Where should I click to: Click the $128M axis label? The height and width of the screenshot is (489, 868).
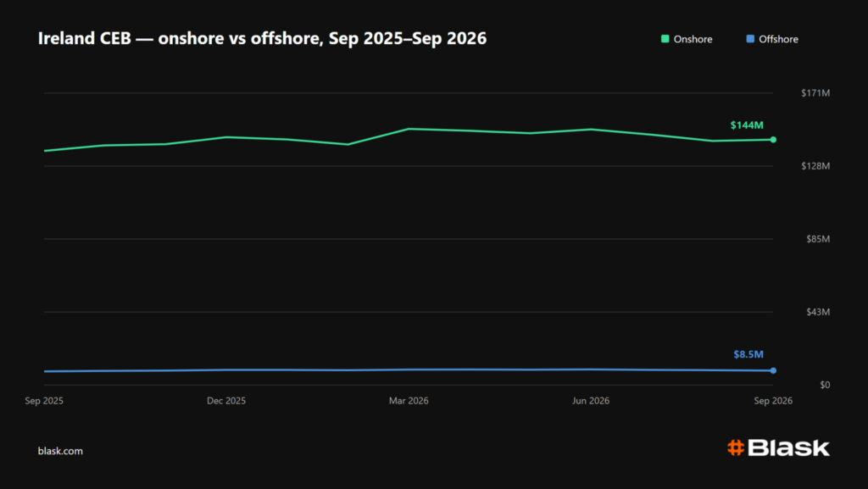(815, 166)
